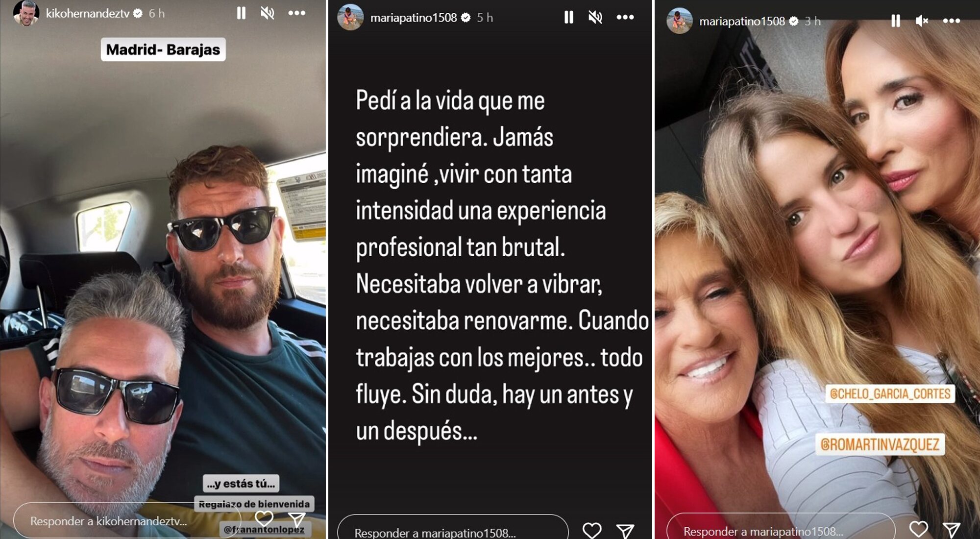980x539 pixels.
Task: Open three-dot menu on middle story
Action: click(x=625, y=18)
